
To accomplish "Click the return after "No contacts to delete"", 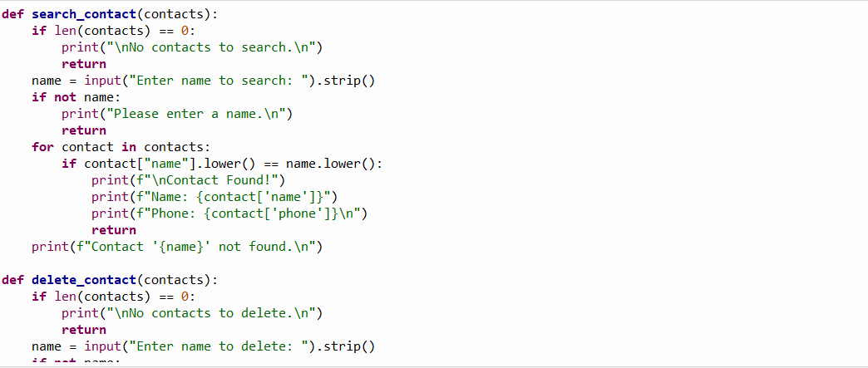I will pyautogui.click(x=84, y=330).
